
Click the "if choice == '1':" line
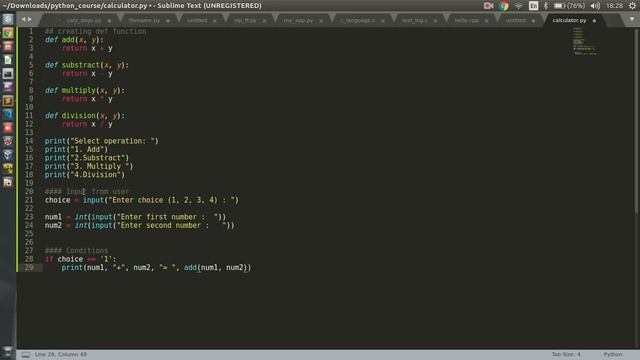point(80,259)
